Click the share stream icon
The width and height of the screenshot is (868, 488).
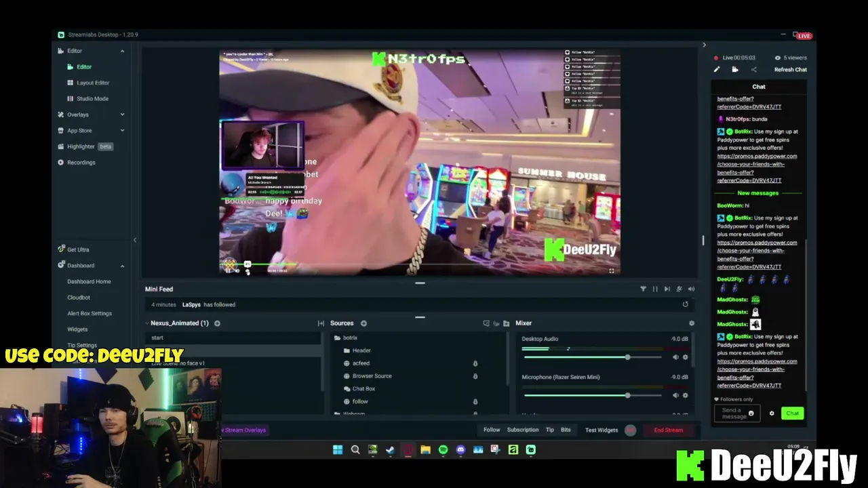tap(753, 69)
